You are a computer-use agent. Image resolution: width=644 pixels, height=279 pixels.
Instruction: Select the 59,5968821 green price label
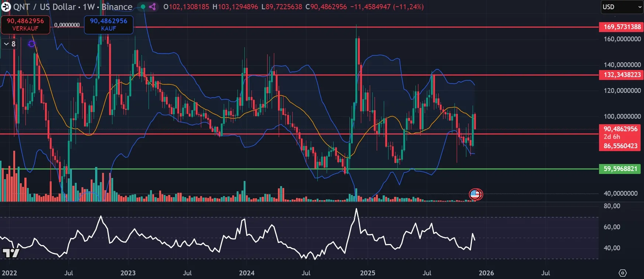(x=620, y=169)
